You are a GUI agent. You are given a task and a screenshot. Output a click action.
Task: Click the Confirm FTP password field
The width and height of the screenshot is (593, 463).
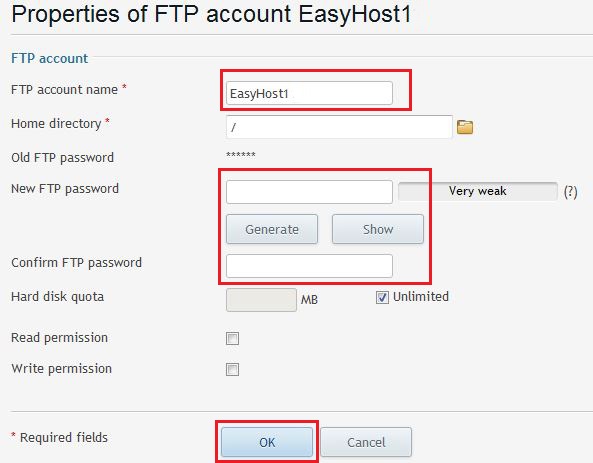pos(309,266)
